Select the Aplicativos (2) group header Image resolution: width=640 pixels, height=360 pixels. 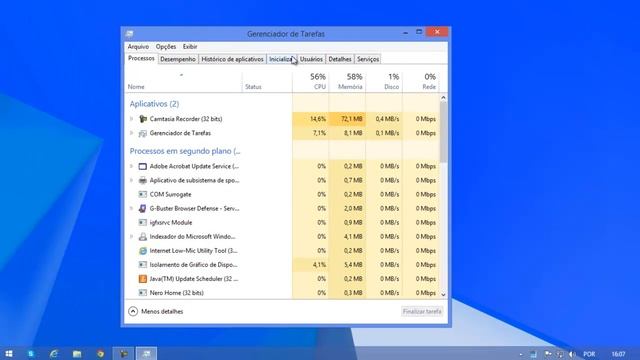[x=154, y=104]
